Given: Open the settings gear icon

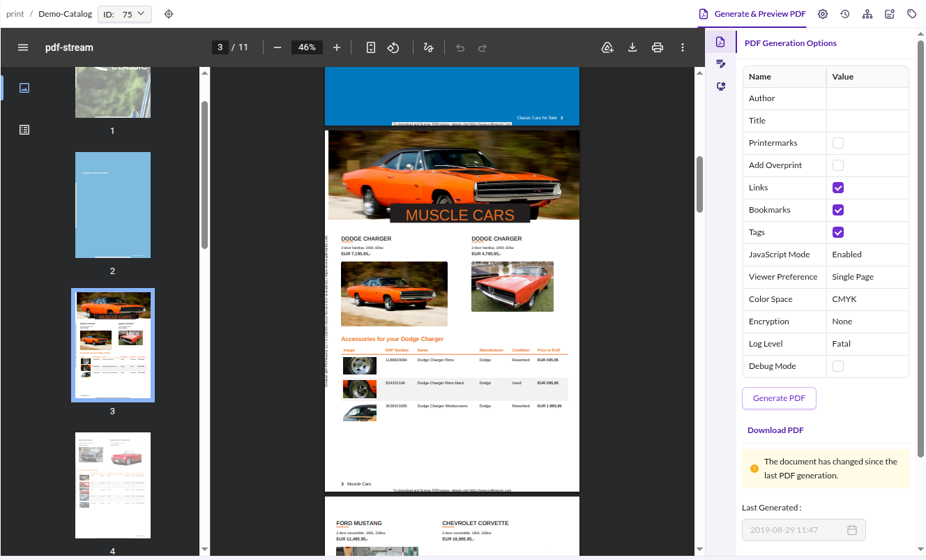Looking at the screenshot, I should 823,14.
